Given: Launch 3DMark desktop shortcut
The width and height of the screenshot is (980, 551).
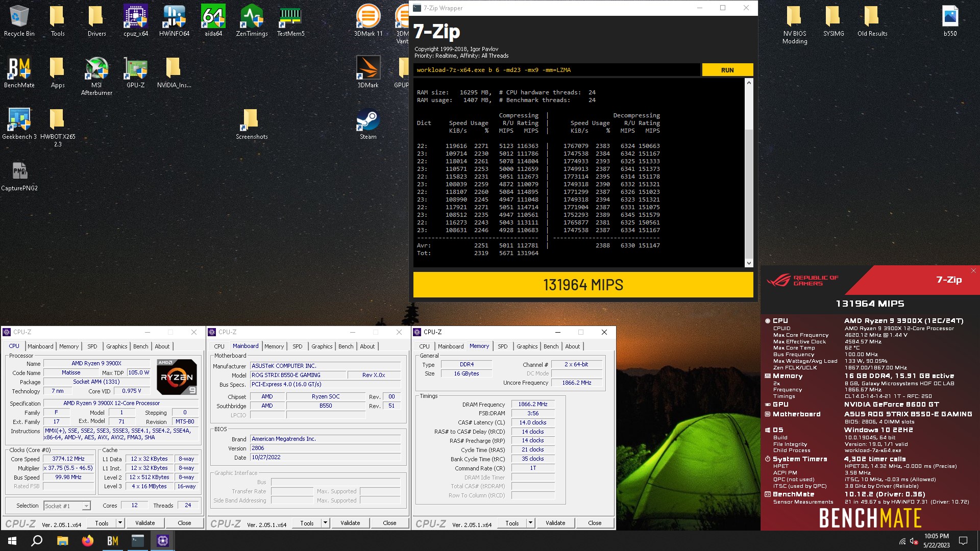Looking at the screenshot, I should (x=368, y=72).
